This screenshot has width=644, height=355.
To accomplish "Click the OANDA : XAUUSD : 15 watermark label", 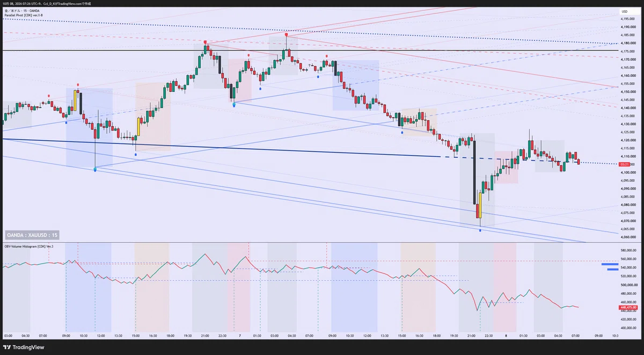I will [33, 235].
